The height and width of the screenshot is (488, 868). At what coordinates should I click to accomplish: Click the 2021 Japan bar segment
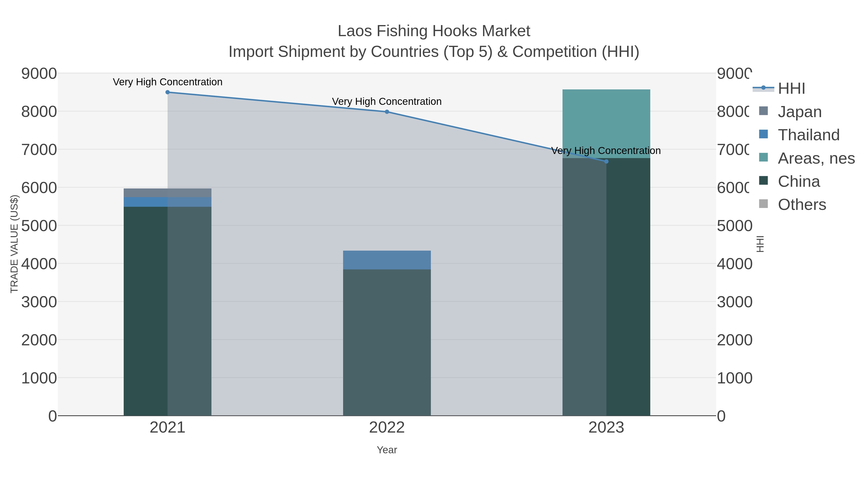click(168, 193)
